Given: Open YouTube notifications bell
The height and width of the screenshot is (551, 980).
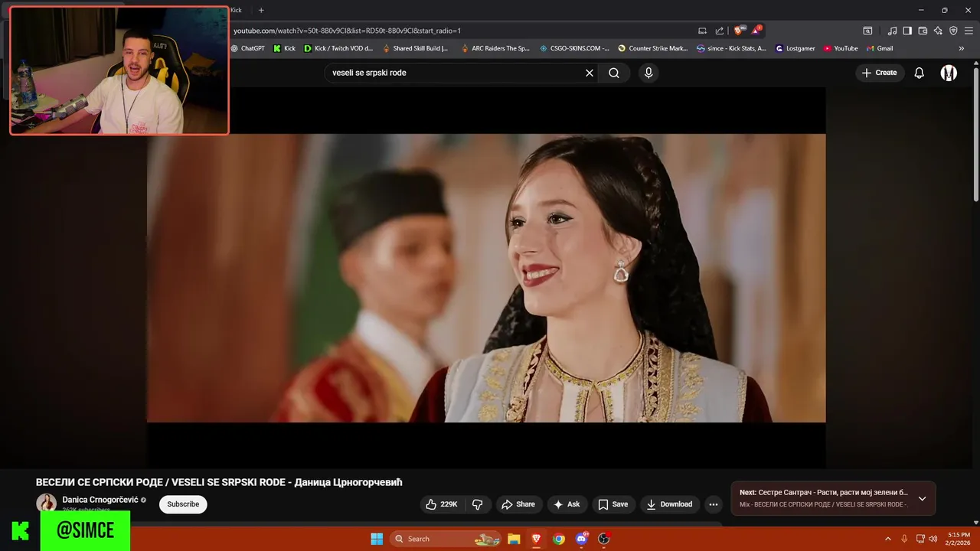Looking at the screenshot, I should 920,73.
